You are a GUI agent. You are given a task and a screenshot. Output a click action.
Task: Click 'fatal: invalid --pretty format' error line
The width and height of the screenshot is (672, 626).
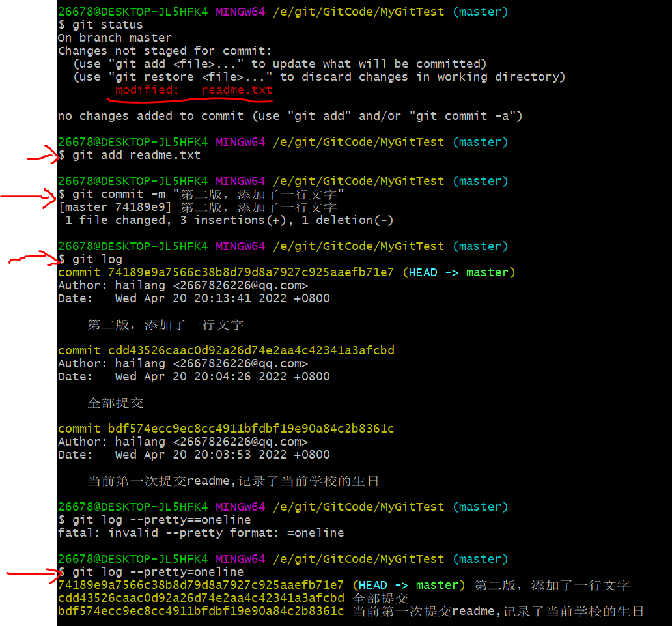pyautogui.click(x=201, y=533)
